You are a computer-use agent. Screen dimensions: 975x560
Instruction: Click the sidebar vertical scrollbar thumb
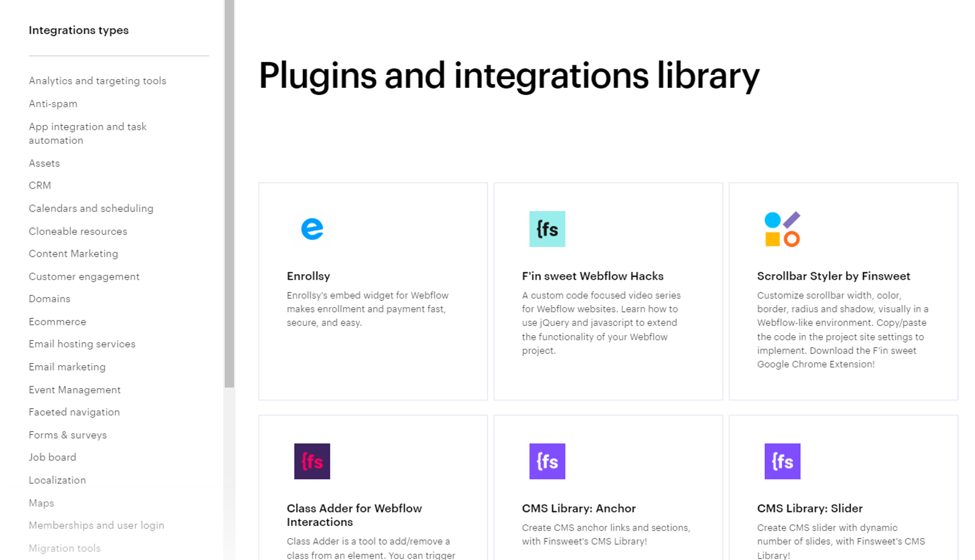click(x=229, y=194)
